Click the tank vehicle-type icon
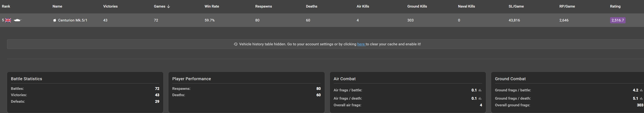 tap(17, 20)
